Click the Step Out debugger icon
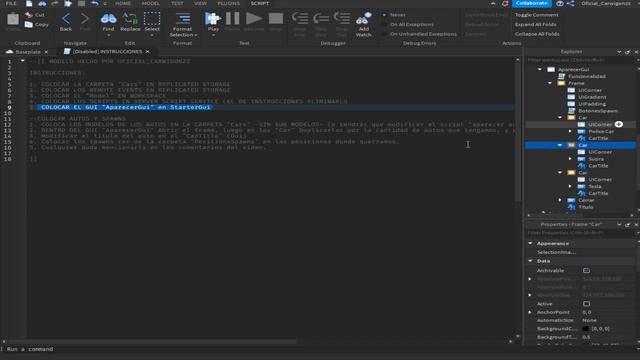The height and width of the screenshot is (360, 640). [x=342, y=18]
